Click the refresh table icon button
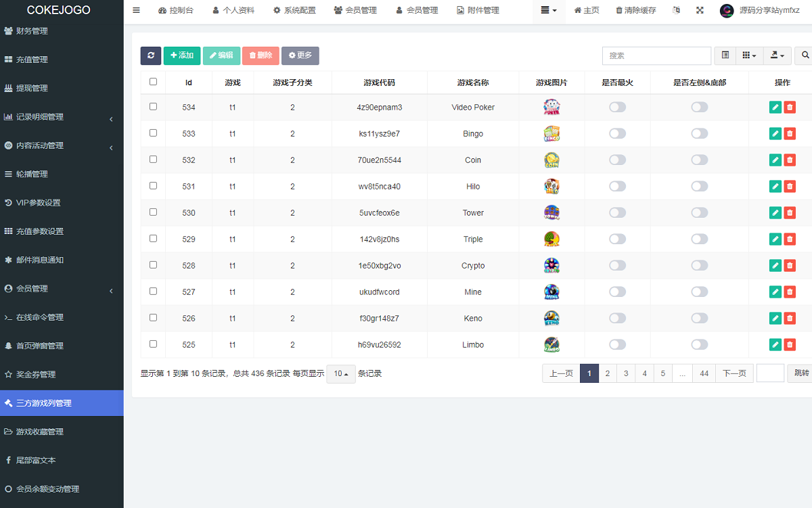Viewport: 812px width, 508px height. tap(151, 55)
